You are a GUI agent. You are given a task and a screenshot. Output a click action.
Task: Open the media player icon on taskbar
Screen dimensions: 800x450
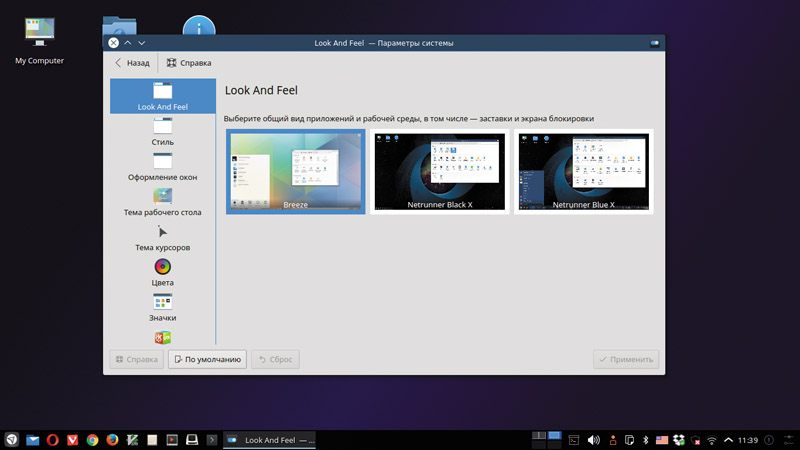[x=172, y=440]
